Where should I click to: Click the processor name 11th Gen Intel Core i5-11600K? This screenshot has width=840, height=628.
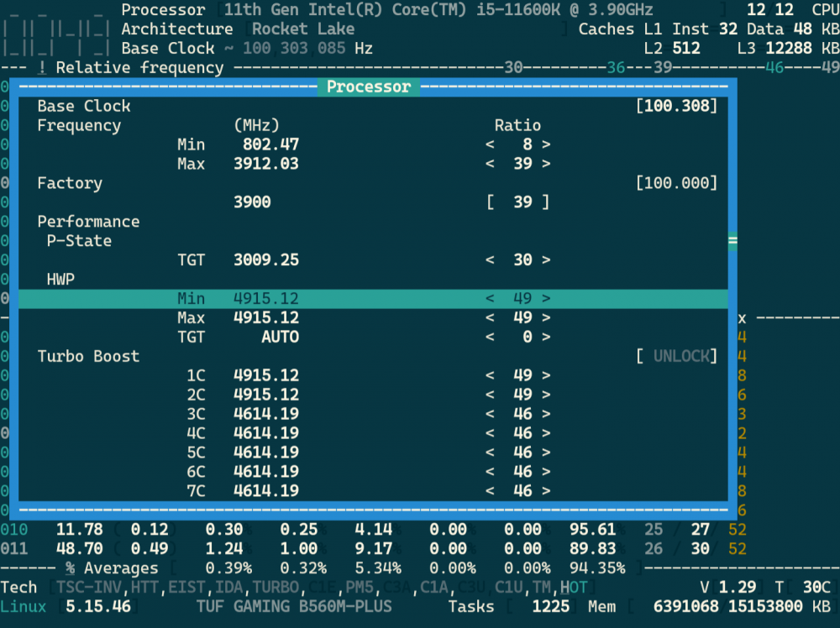(x=438, y=9)
